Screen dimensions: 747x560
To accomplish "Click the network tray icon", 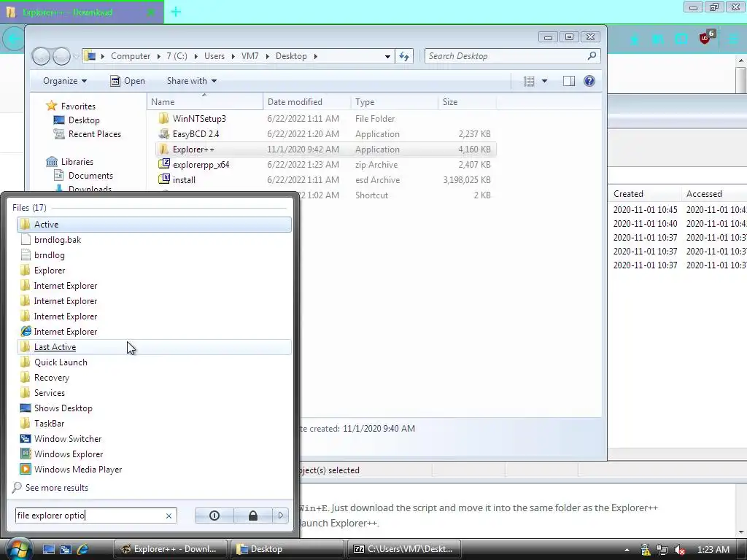I will [662, 550].
